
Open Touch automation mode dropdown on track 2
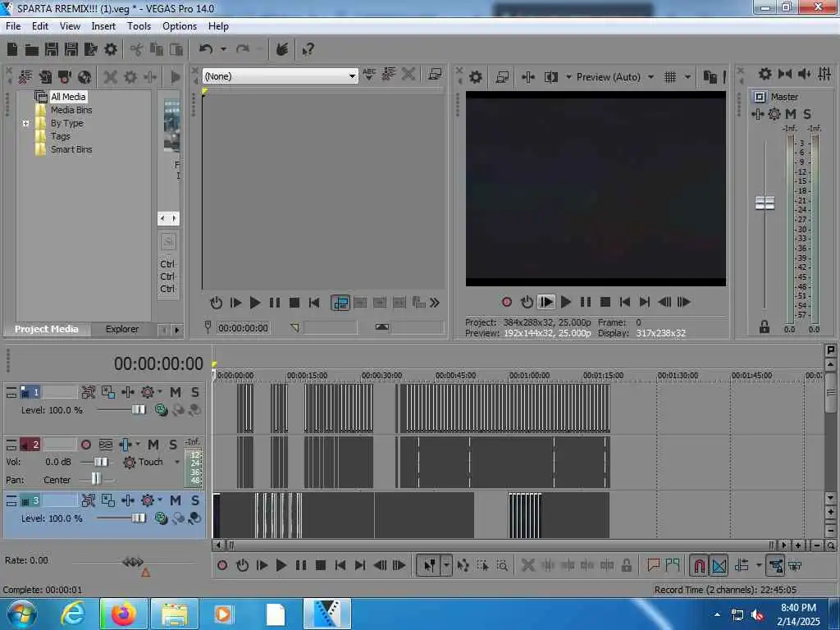click(x=177, y=462)
